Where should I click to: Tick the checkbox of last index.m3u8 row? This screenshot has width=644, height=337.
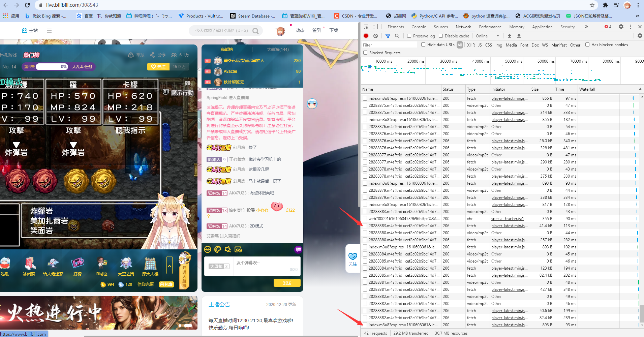[x=365, y=325]
